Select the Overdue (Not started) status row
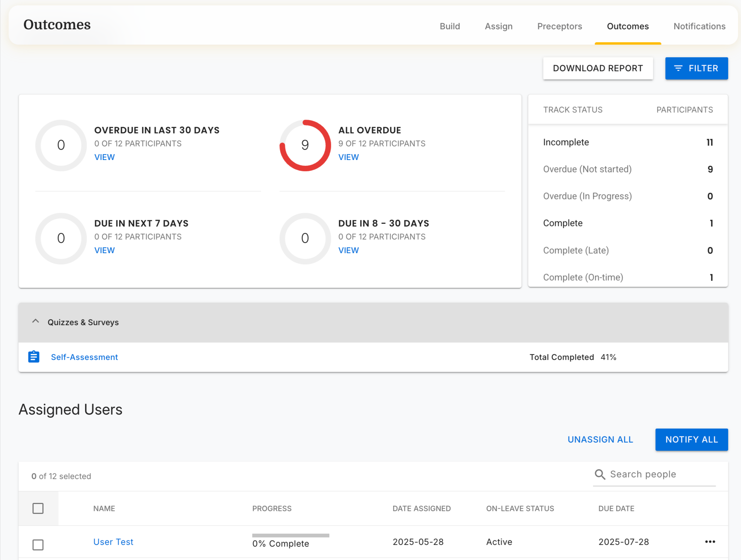This screenshot has width=741, height=560. [628, 169]
